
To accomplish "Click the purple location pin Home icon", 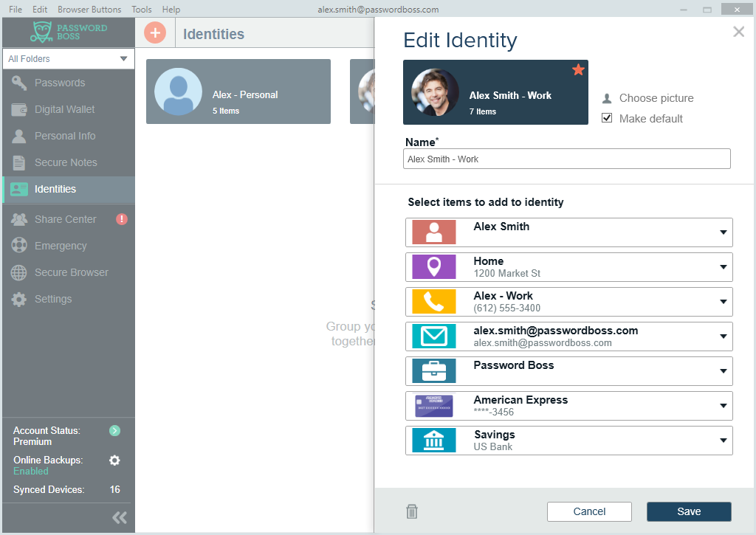I will (434, 267).
